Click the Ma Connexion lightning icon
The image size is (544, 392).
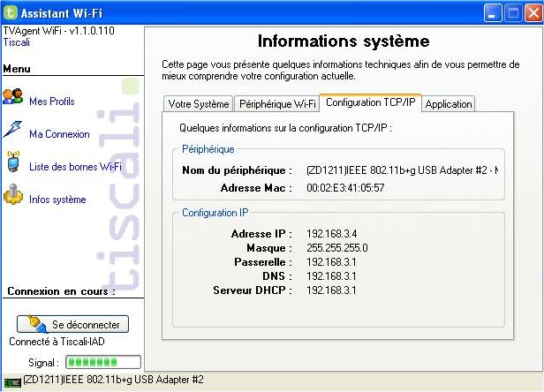[x=13, y=130]
